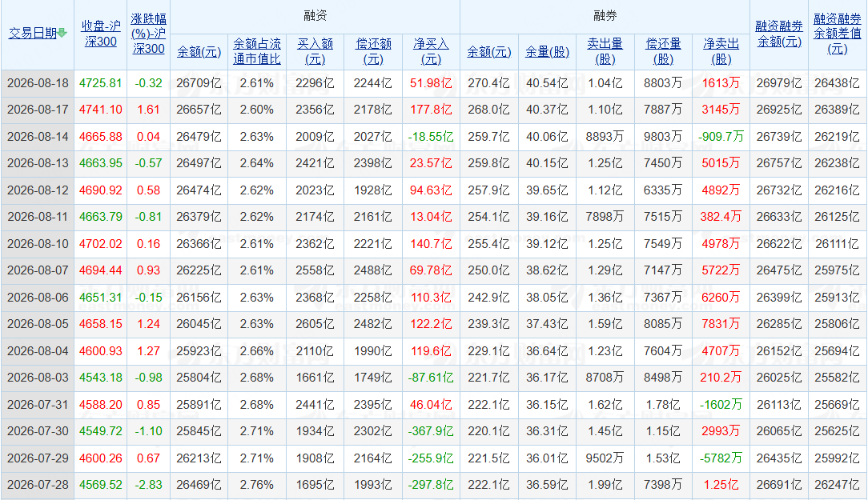Click repayment volume 1.78亿

[663, 405]
